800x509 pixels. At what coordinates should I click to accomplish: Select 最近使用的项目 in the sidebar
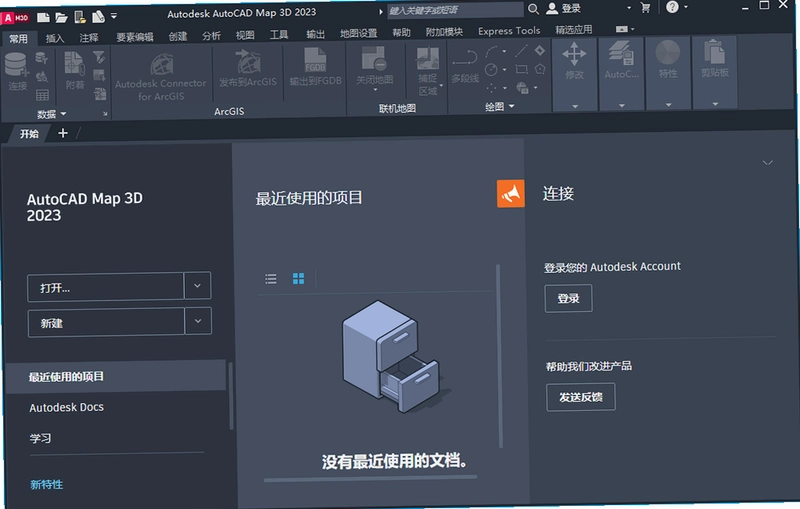[116, 376]
